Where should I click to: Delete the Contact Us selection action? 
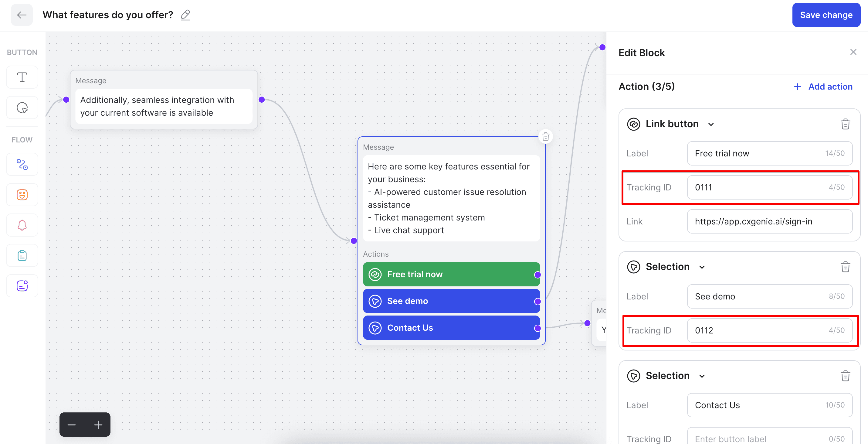coord(845,376)
